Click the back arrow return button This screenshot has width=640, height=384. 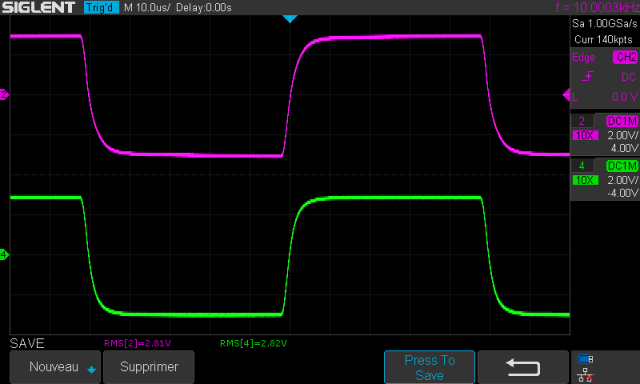523,367
